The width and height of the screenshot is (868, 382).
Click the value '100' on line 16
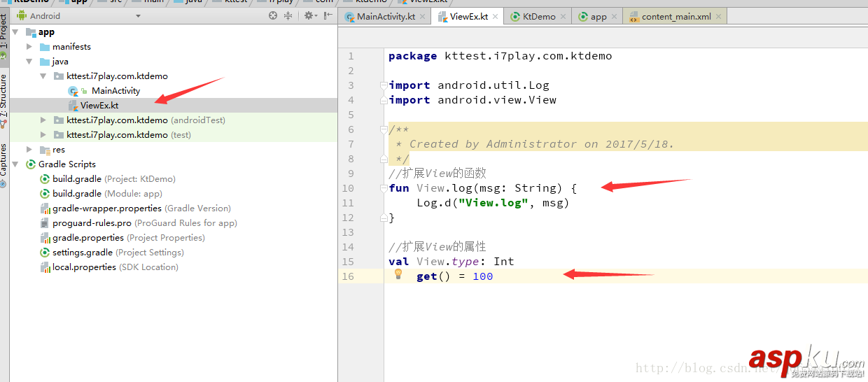point(483,276)
